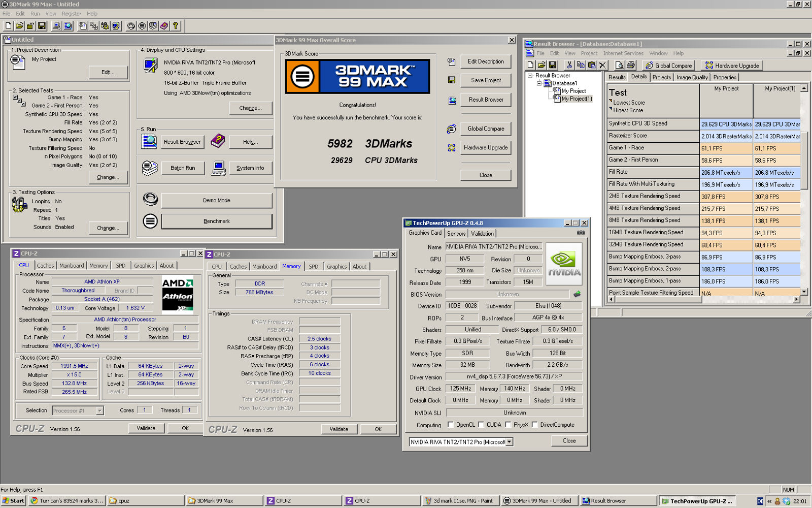Click Cut scissors icon in Result Browser toolbar
Screen dimensions: 812x508
tap(569, 65)
